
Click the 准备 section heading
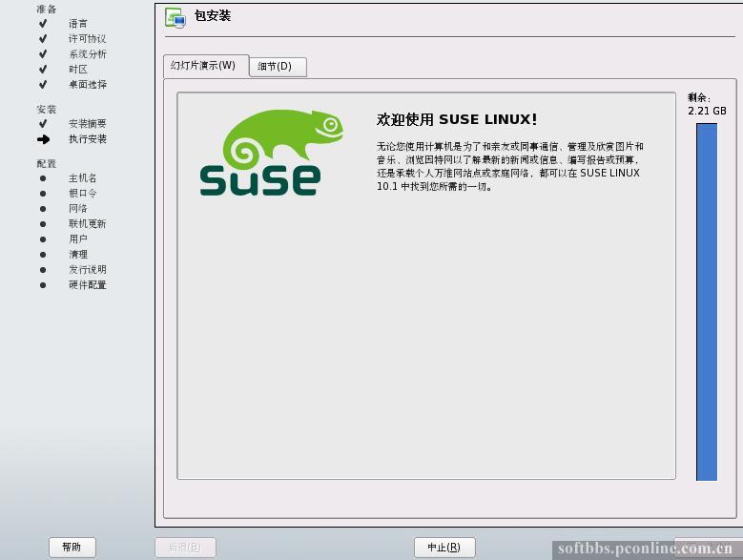point(47,9)
